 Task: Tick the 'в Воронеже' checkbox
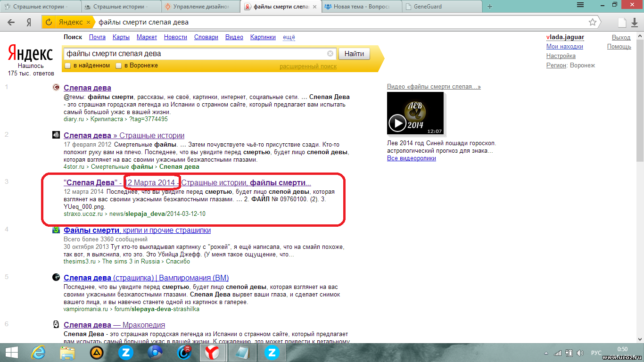(x=119, y=66)
